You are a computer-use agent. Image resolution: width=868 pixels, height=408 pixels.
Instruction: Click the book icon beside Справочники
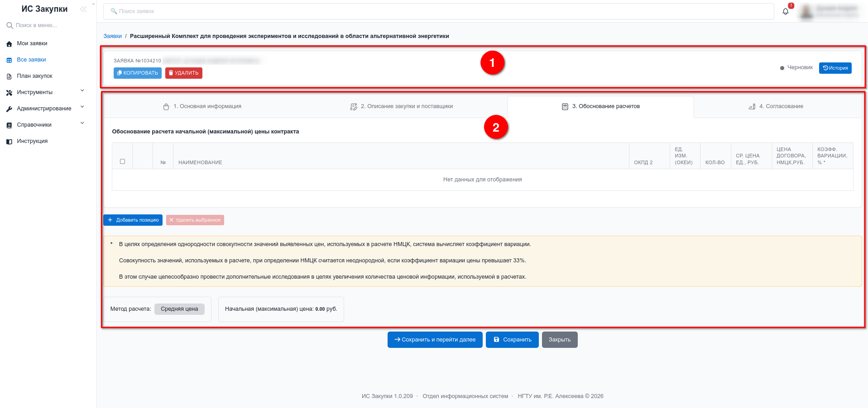pyautogui.click(x=9, y=125)
